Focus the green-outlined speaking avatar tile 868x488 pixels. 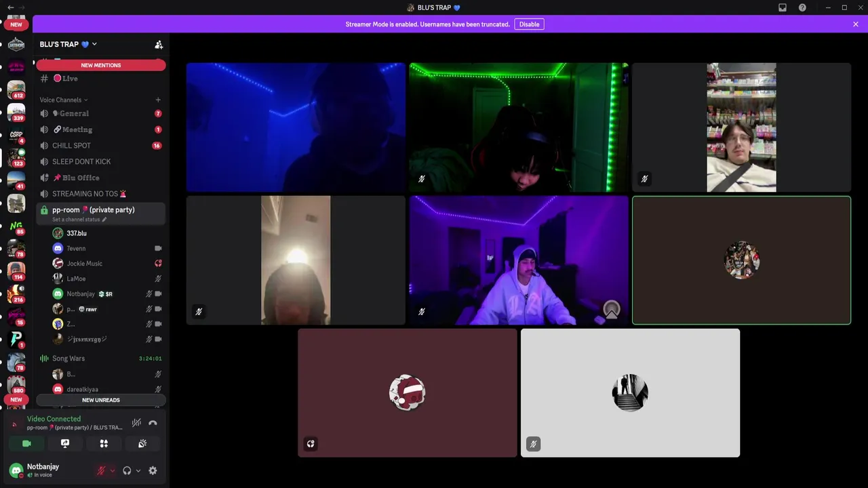741,260
